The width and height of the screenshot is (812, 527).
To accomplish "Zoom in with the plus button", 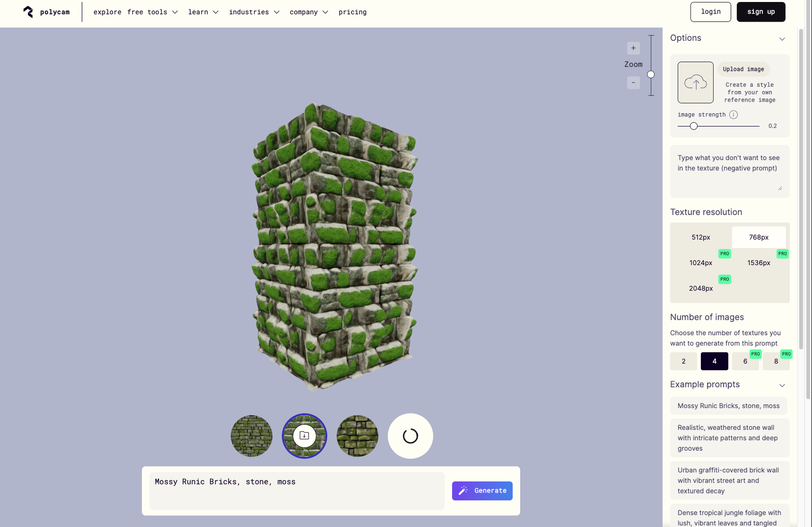I will (x=633, y=48).
